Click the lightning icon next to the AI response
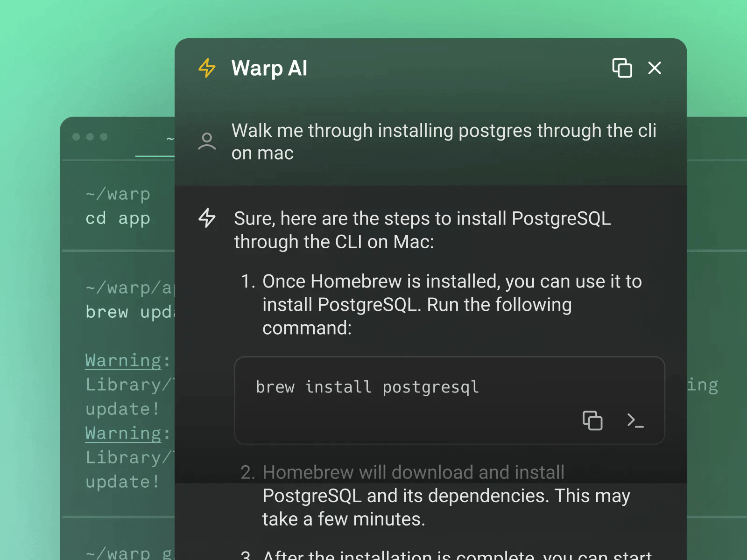Viewport: 747px width, 560px height. 207,218
